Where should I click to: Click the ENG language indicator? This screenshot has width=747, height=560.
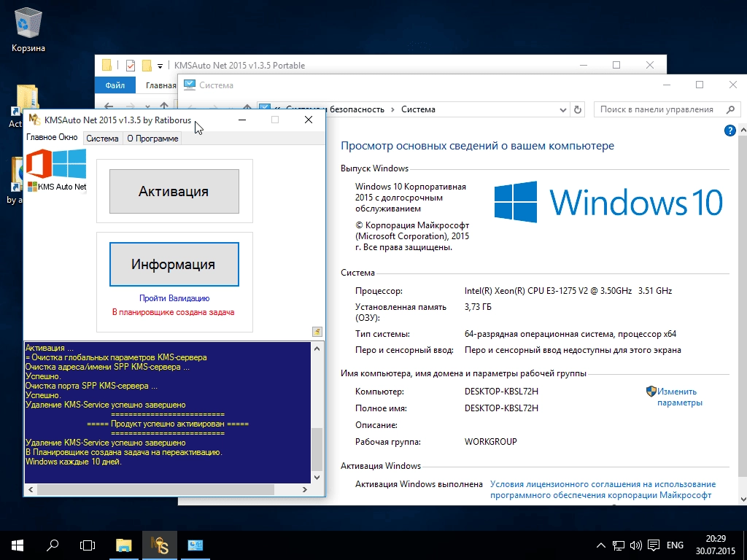[x=675, y=545]
